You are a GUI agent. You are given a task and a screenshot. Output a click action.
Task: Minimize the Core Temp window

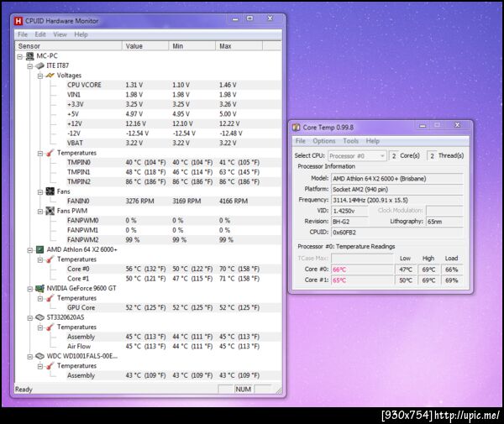tap(423, 126)
